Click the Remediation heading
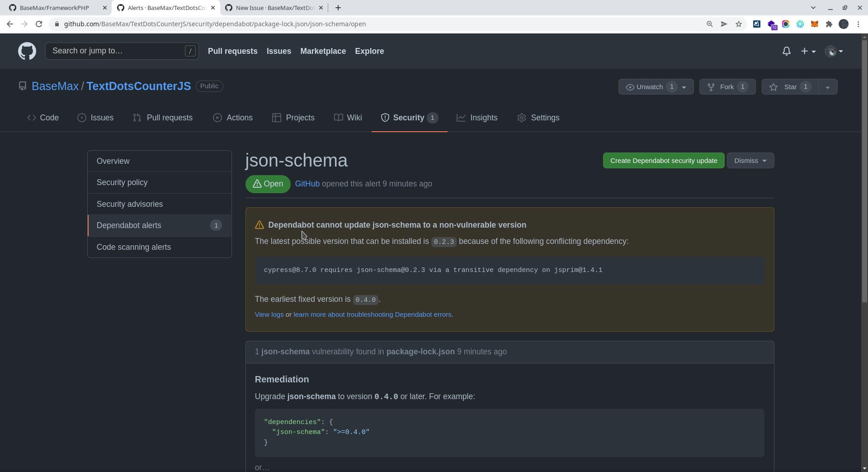Image resolution: width=868 pixels, height=472 pixels. point(282,379)
